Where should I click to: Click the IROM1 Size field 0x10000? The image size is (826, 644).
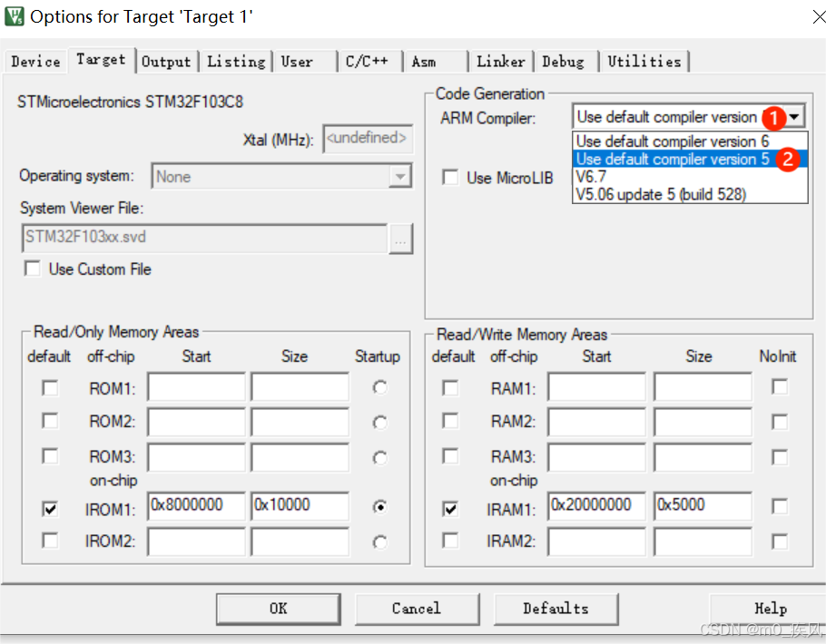(x=300, y=505)
